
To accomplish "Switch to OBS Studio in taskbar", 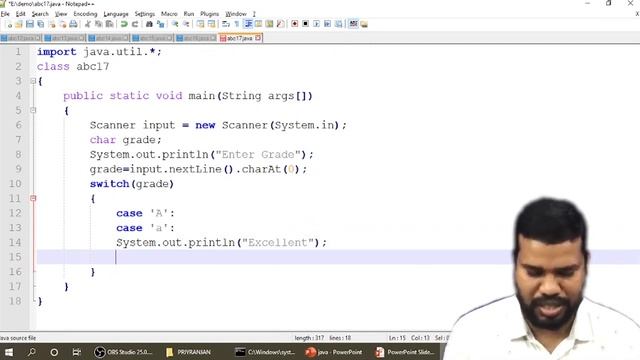I will [x=123, y=352].
